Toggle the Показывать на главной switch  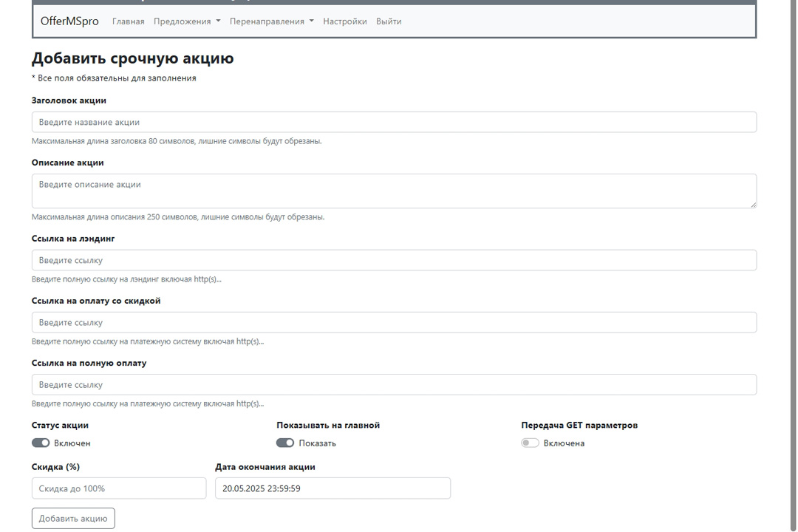coord(285,443)
